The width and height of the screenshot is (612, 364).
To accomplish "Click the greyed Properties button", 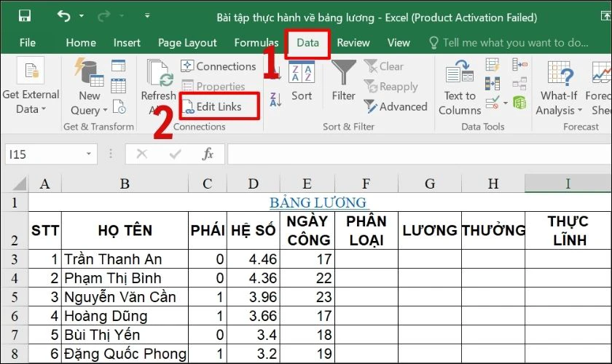I will coord(213,86).
